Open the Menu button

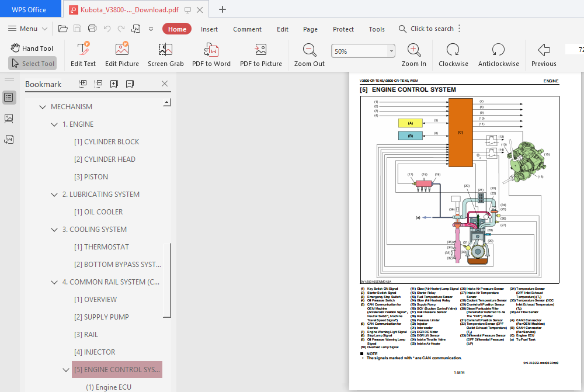[x=27, y=29]
